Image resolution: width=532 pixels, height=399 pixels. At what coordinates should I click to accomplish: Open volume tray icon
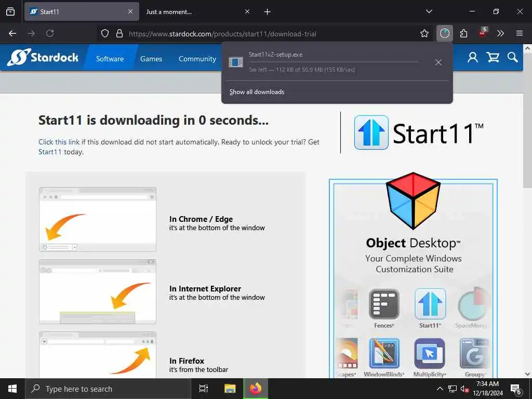pos(464,389)
